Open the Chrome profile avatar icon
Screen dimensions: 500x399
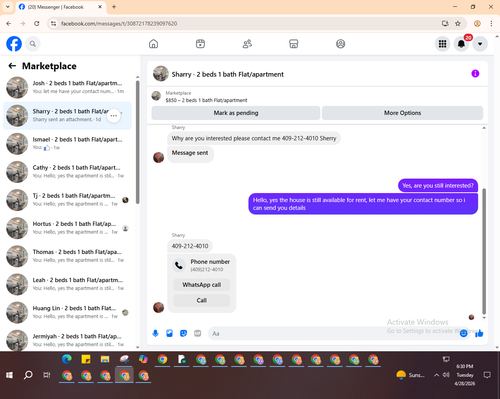tap(477, 24)
